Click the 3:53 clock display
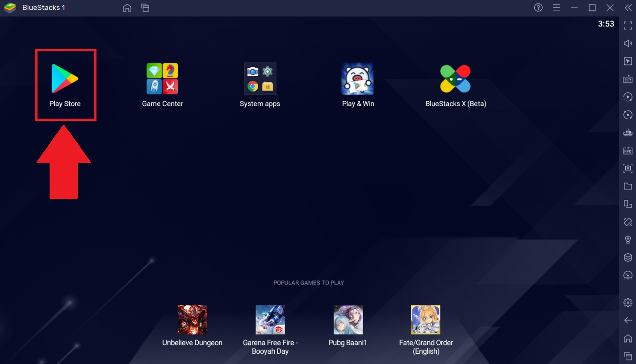The width and height of the screenshot is (636, 364). point(606,24)
